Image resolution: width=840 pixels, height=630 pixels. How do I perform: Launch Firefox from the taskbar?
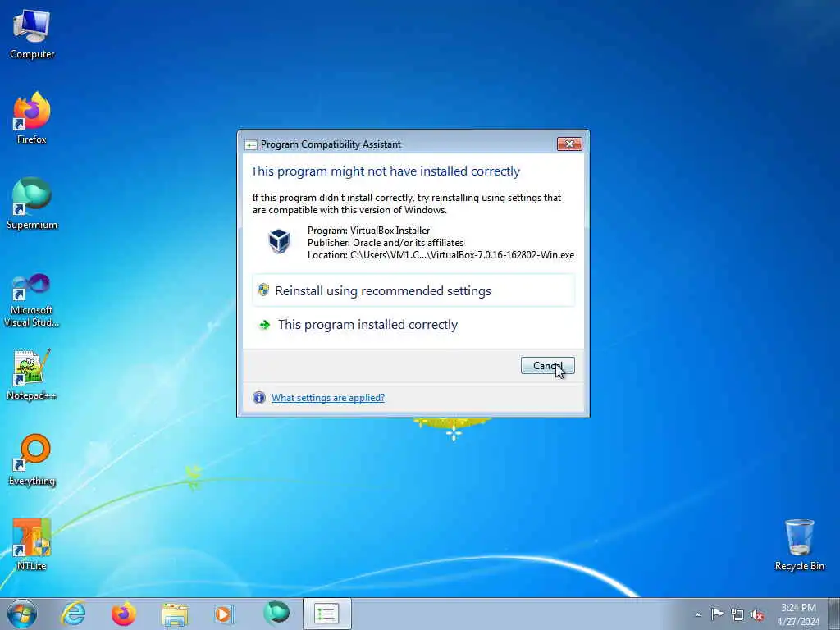(124, 614)
